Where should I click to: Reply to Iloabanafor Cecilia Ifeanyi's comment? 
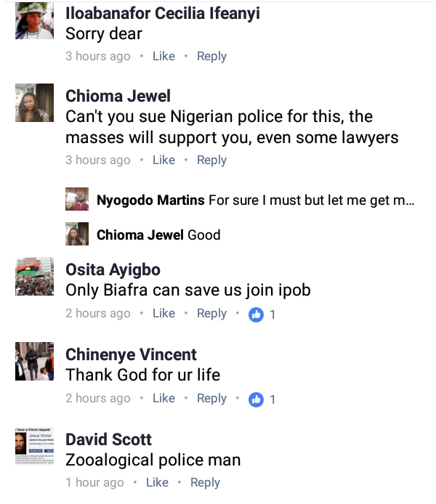pos(211,56)
